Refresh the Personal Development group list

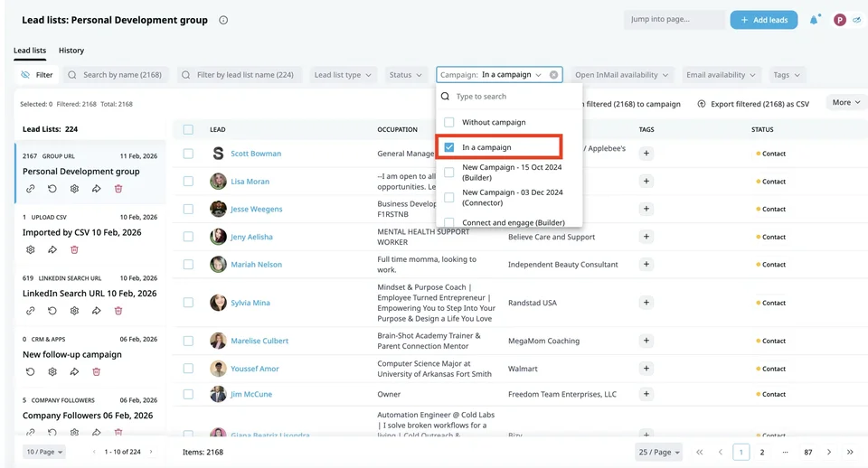click(x=52, y=189)
